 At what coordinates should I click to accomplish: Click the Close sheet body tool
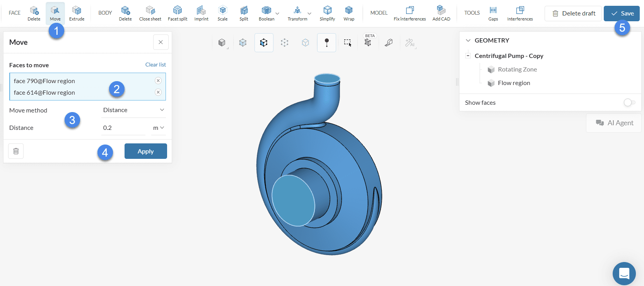coord(150,13)
